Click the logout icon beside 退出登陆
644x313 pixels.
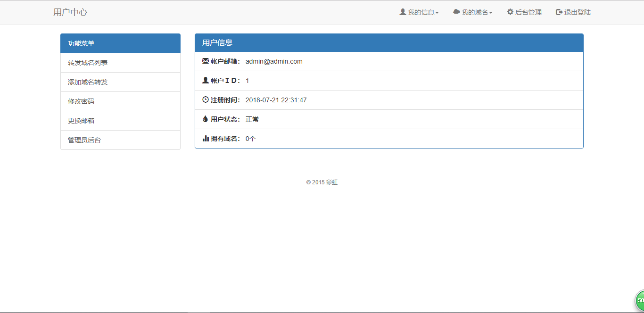click(x=559, y=12)
